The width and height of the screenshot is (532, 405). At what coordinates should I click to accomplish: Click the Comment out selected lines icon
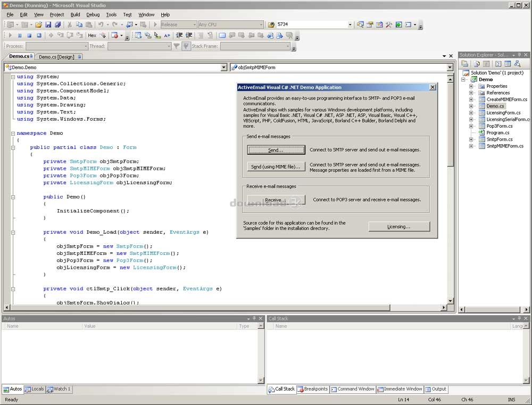point(201,35)
